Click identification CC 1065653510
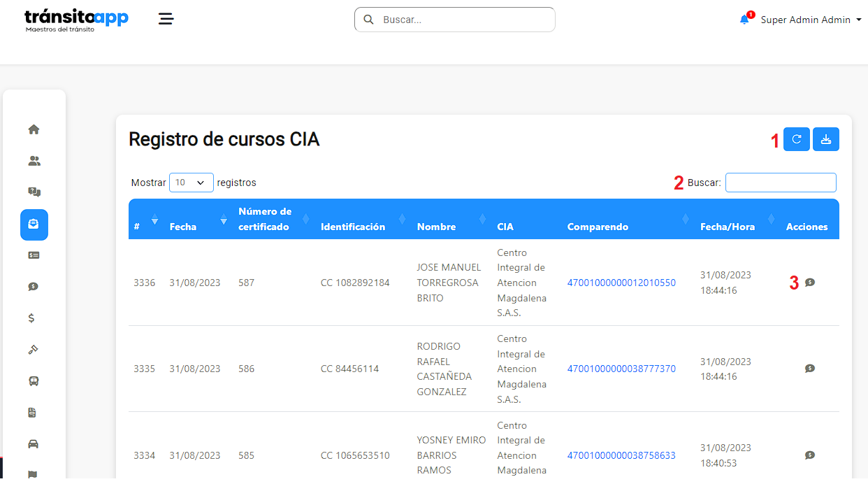 click(x=355, y=455)
